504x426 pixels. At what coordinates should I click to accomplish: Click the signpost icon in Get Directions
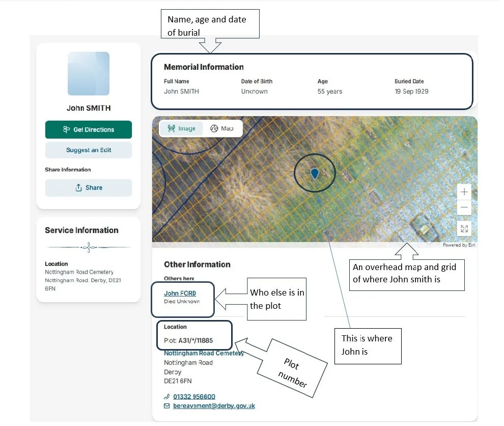coord(66,129)
